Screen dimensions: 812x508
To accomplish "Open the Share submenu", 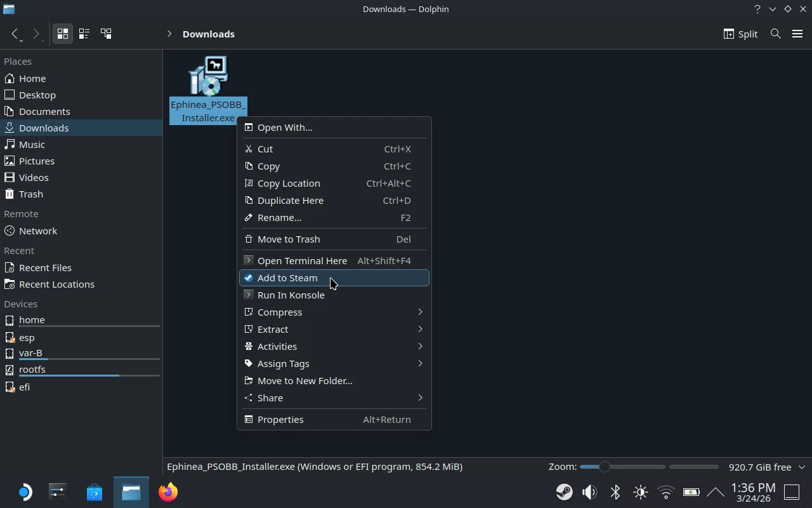I will click(x=270, y=398).
